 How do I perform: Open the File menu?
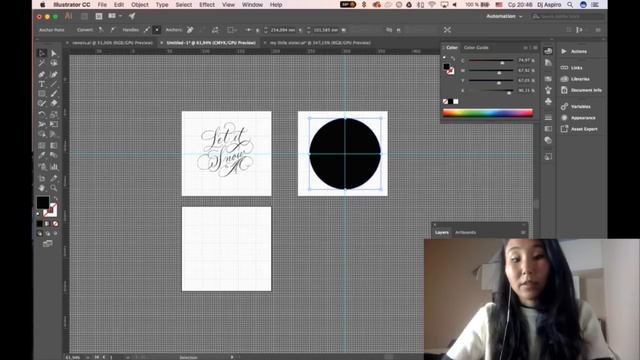[x=102, y=5]
